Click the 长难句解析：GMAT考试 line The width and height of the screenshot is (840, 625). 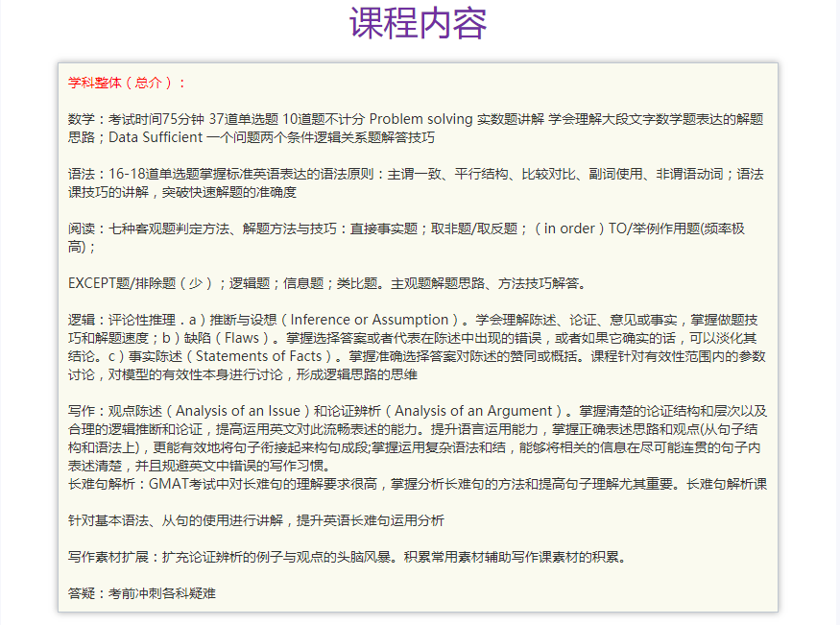point(418,484)
